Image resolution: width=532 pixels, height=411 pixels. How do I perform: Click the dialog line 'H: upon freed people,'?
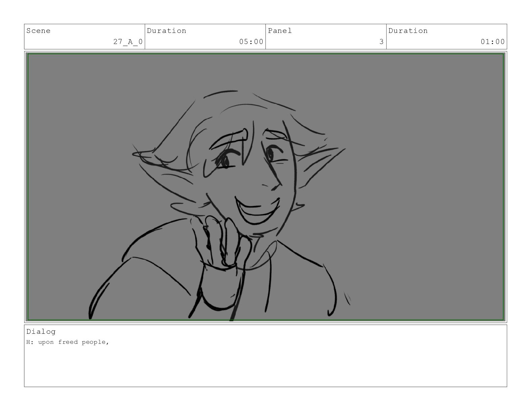point(68,342)
